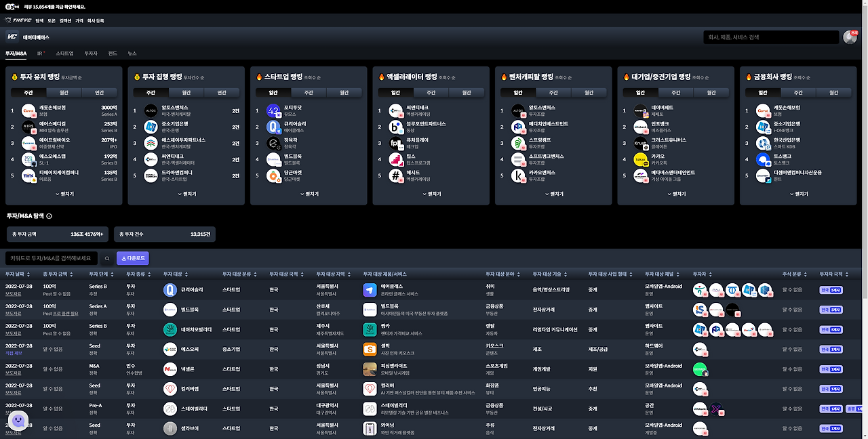Open the user profile avatar
The height and width of the screenshot is (439, 868).
(x=850, y=37)
